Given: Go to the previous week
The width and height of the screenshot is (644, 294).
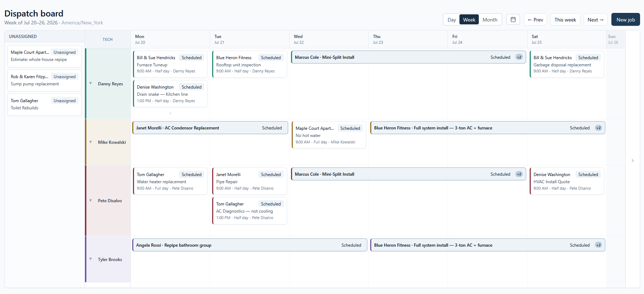Looking at the screenshot, I should tap(535, 20).
